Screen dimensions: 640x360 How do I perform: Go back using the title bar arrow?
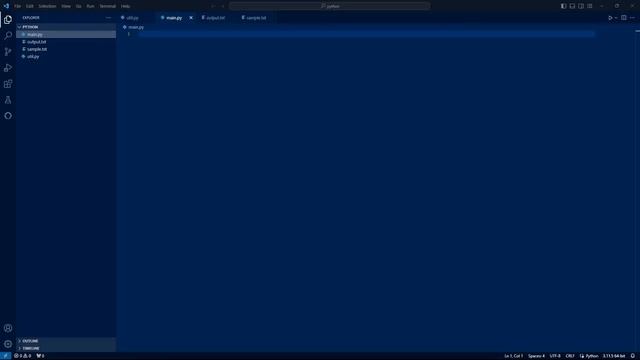(x=213, y=6)
